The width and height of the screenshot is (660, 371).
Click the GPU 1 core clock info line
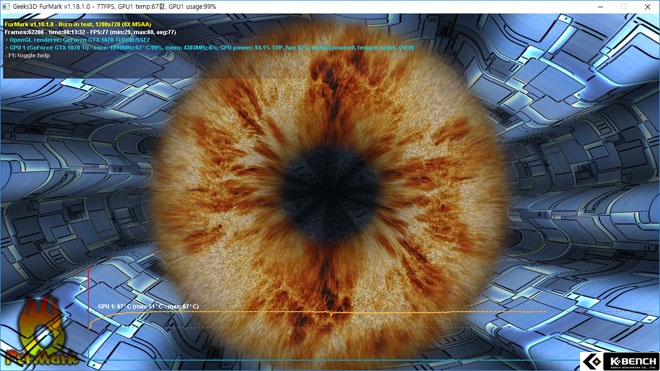209,48
